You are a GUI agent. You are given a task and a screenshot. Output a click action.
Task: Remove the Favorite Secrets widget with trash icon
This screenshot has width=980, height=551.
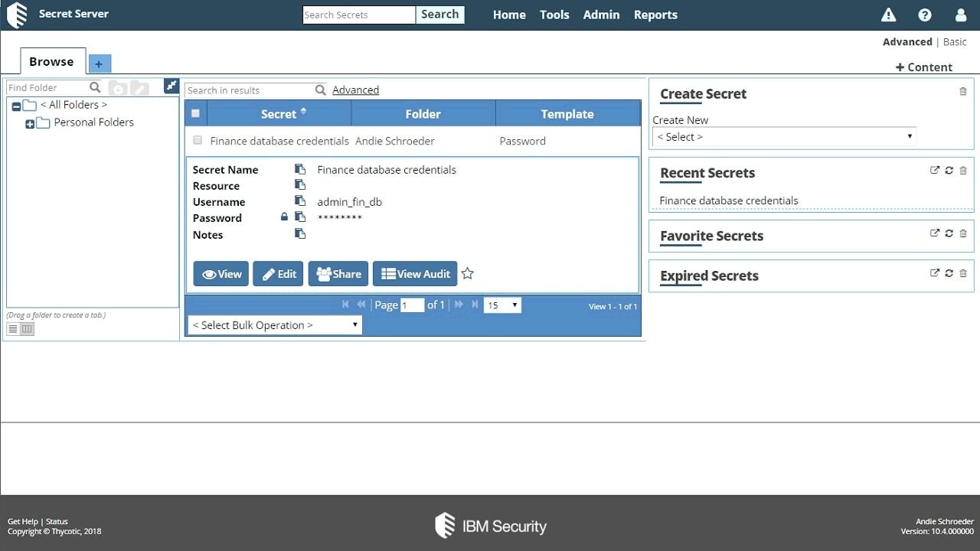pos(963,233)
